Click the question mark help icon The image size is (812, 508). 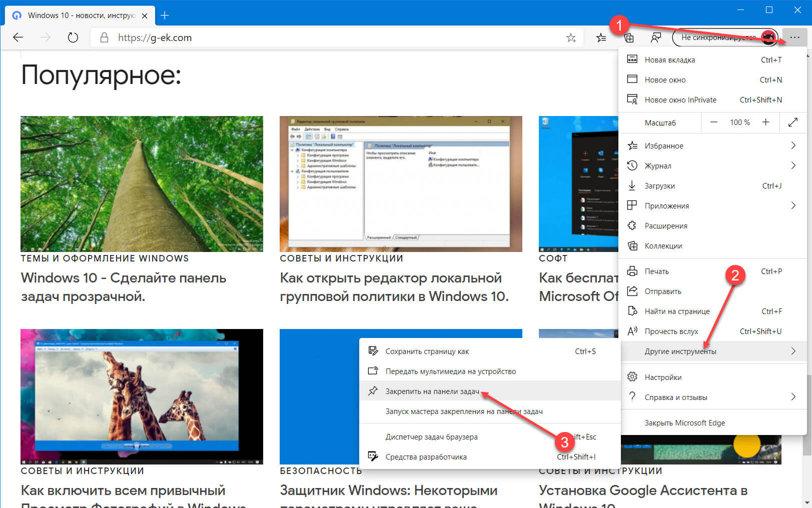point(632,396)
